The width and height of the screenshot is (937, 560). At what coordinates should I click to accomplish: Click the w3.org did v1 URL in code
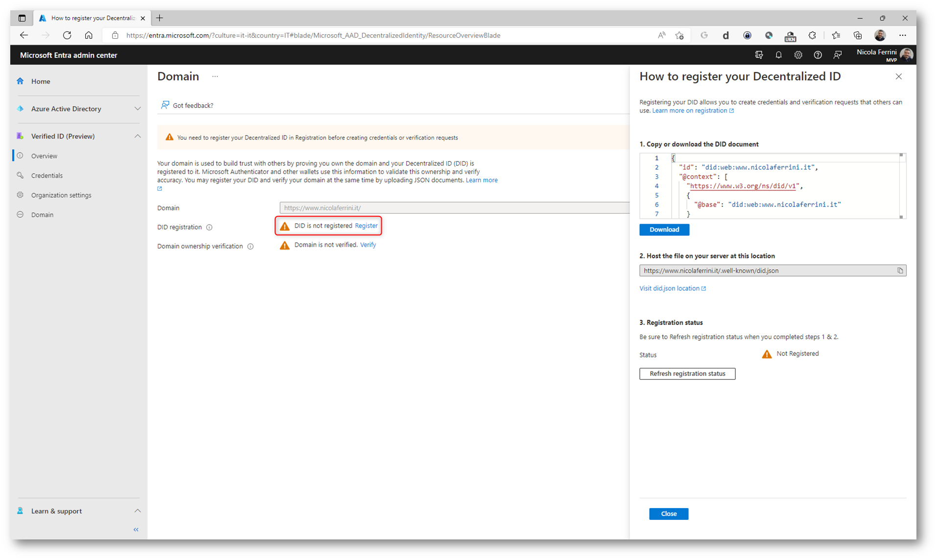[x=743, y=186]
